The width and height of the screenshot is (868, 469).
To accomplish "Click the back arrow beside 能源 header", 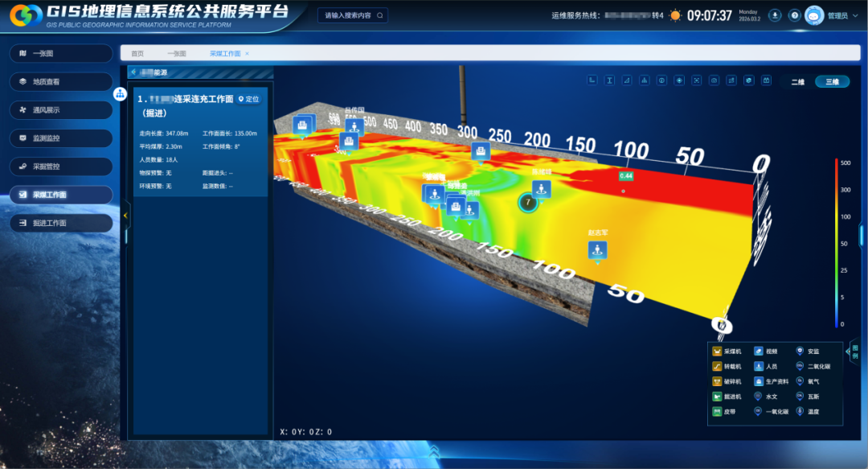I will tap(133, 72).
